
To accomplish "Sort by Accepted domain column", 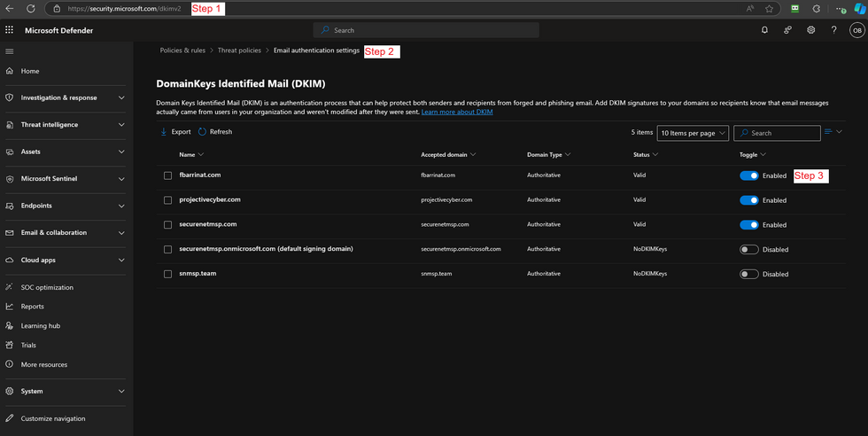I will click(x=448, y=154).
